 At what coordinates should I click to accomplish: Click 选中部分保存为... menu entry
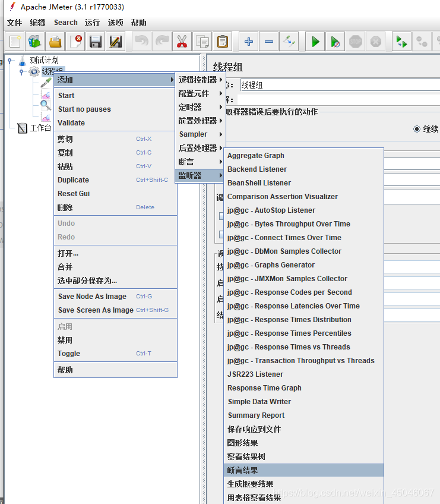coord(116,281)
